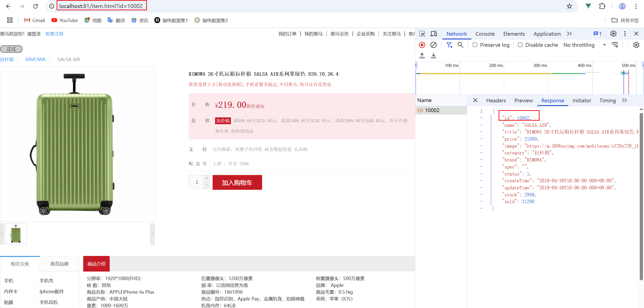The height and width of the screenshot is (308, 644).
Task: Open the 免费注册 link
Action: pyautogui.click(x=54, y=34)
